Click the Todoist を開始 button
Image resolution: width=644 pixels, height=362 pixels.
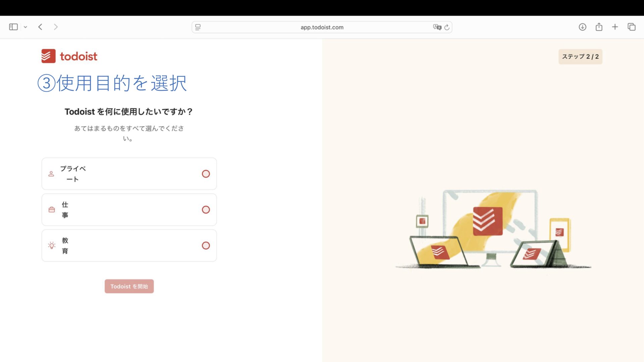(129, 286)
